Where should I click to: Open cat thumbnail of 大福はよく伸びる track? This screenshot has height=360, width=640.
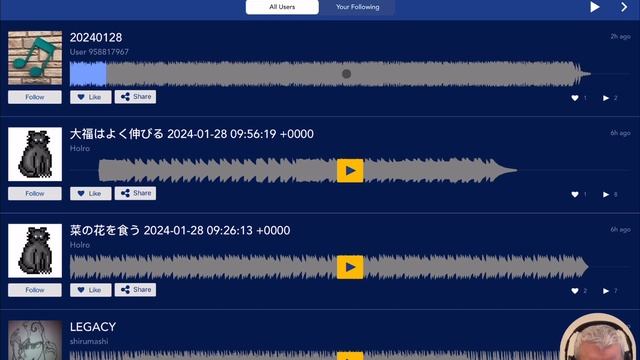click(35, 154)
